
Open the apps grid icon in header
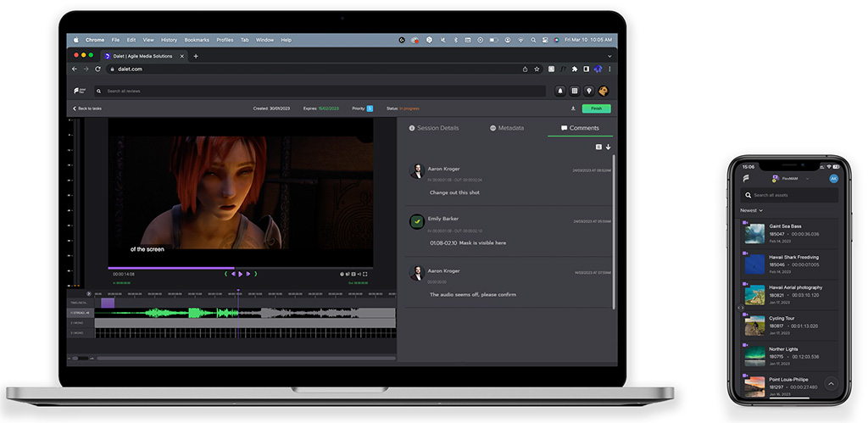point(575,91)
